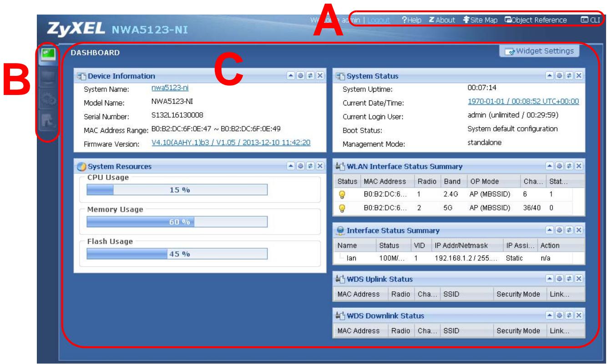Refresh the WDS Downlink Status widget

pos(570,315)
